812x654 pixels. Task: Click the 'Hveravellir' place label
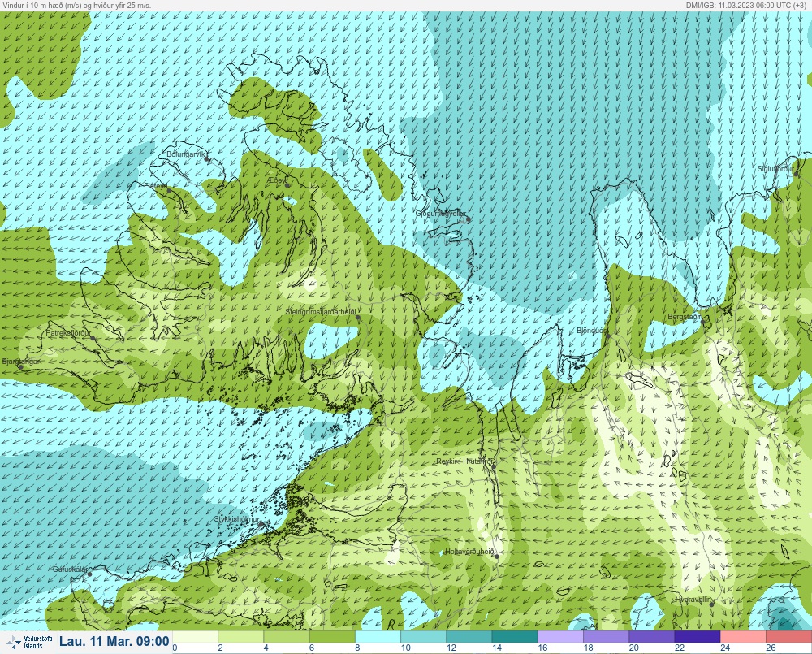(x=693, y=599)
